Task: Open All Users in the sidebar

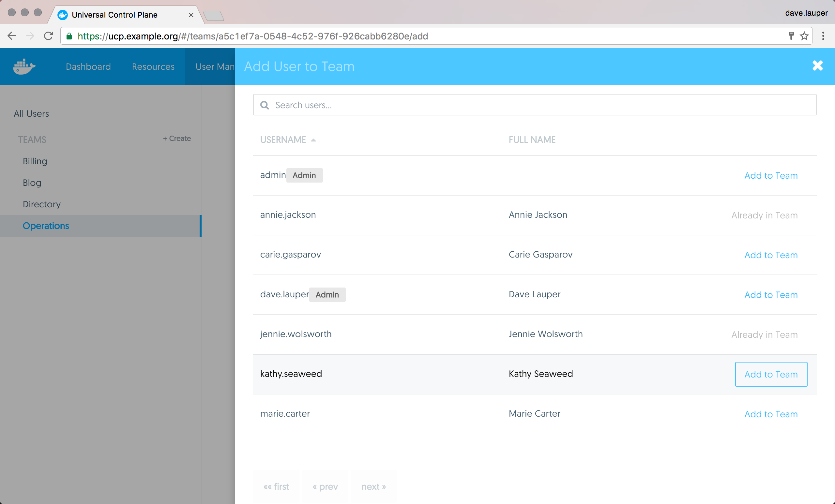Action: (x=31, y=114)
